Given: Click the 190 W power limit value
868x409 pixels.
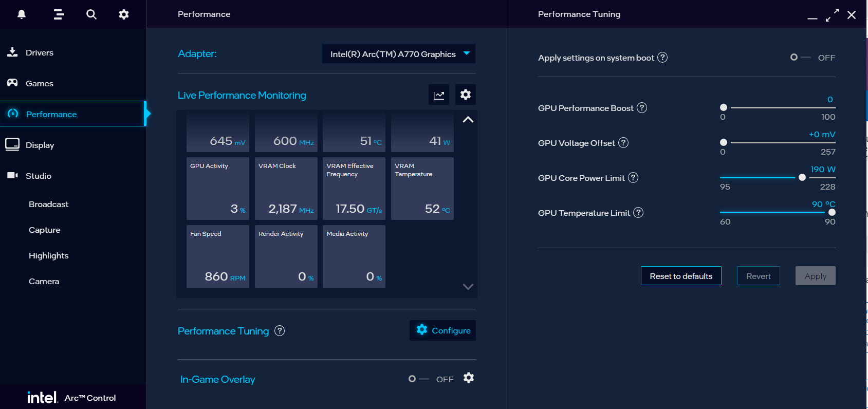Looking at the screenshot, I should (x=823, y=169).
